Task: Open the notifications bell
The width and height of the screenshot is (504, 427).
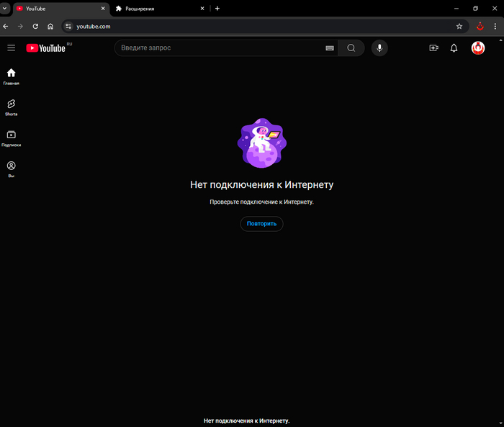Action: 454,48
